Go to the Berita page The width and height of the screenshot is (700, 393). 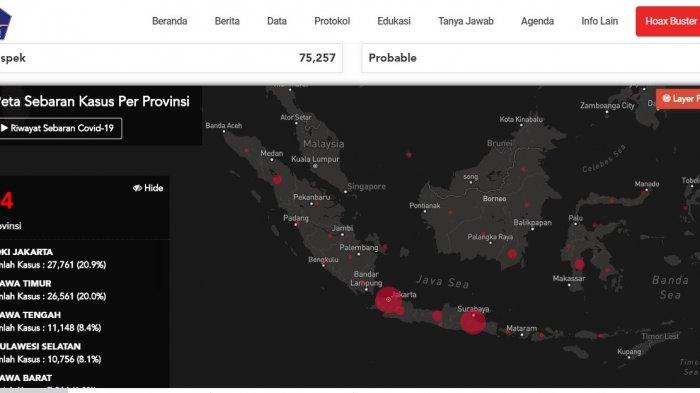[x=227, y=21]
